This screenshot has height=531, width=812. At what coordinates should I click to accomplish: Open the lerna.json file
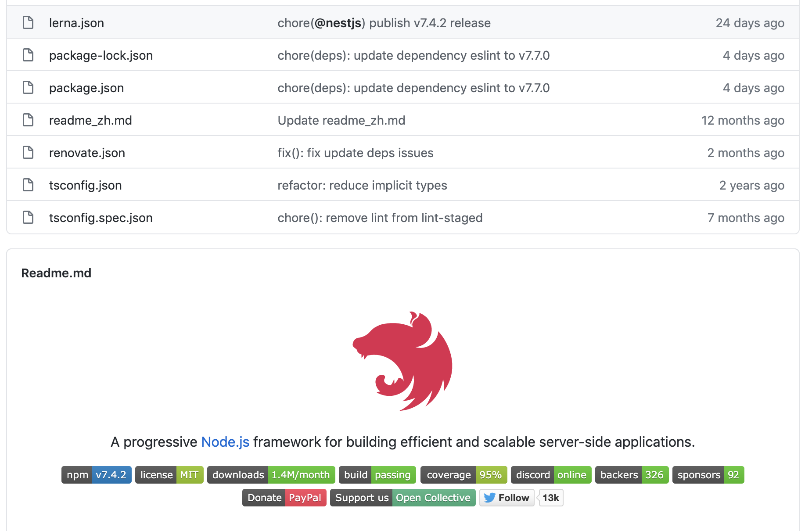(76, 23)
